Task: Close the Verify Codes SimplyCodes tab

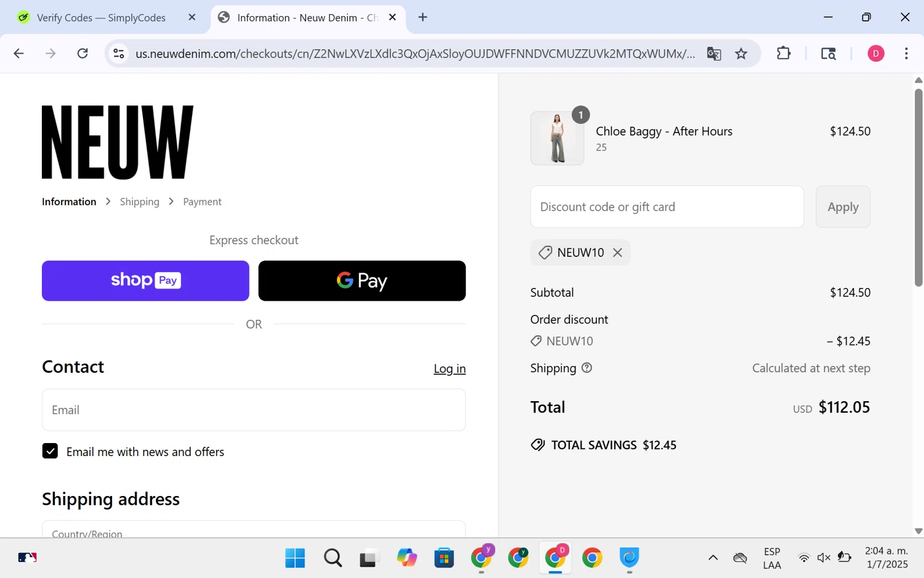Action: tap(192, 17)
